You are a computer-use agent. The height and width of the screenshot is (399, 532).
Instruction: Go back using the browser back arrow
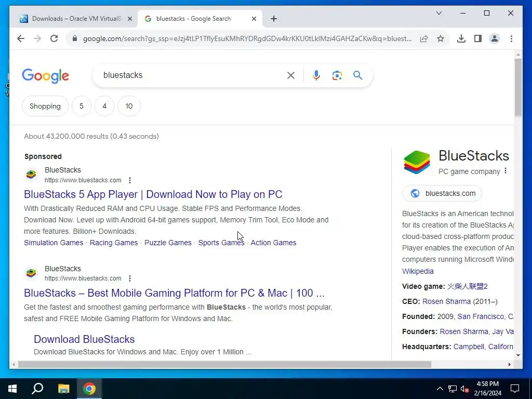21,38
